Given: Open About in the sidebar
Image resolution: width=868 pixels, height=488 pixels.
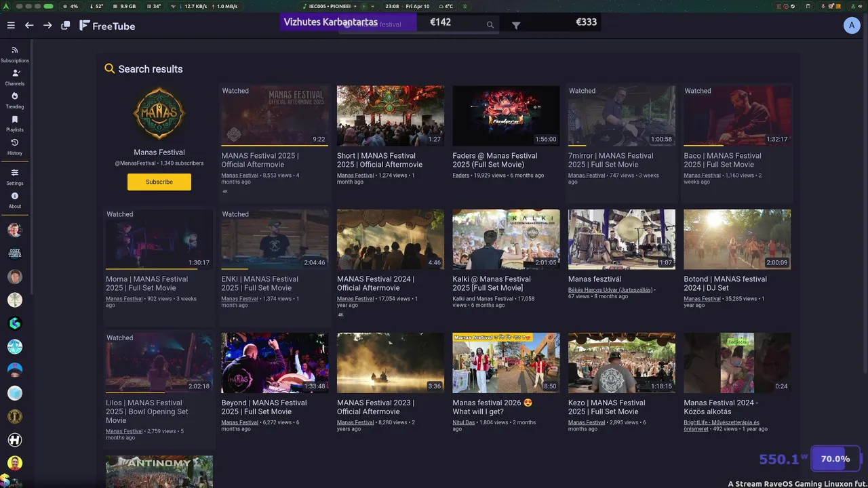Looking at the screenshot, I should click(15, 200).
